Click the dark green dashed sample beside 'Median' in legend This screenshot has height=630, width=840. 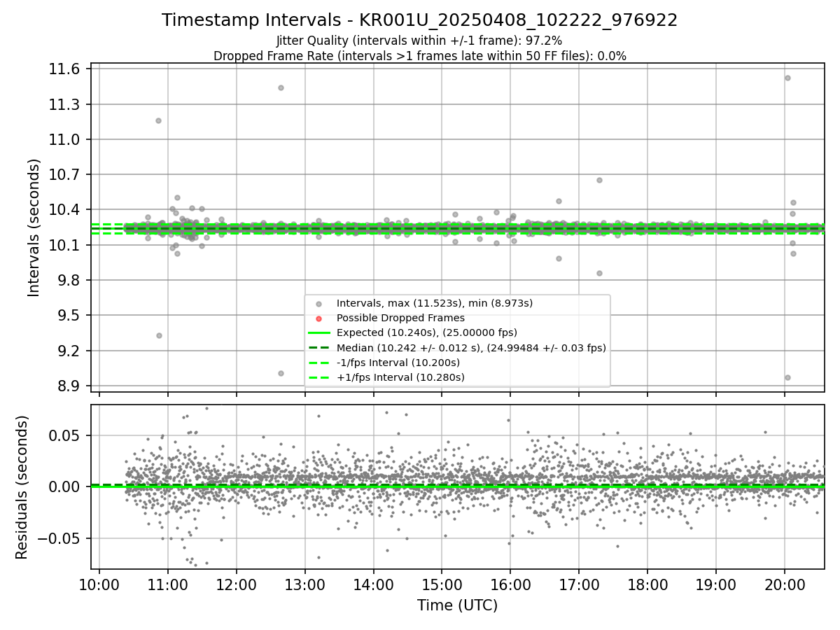[x=319, y=348]
